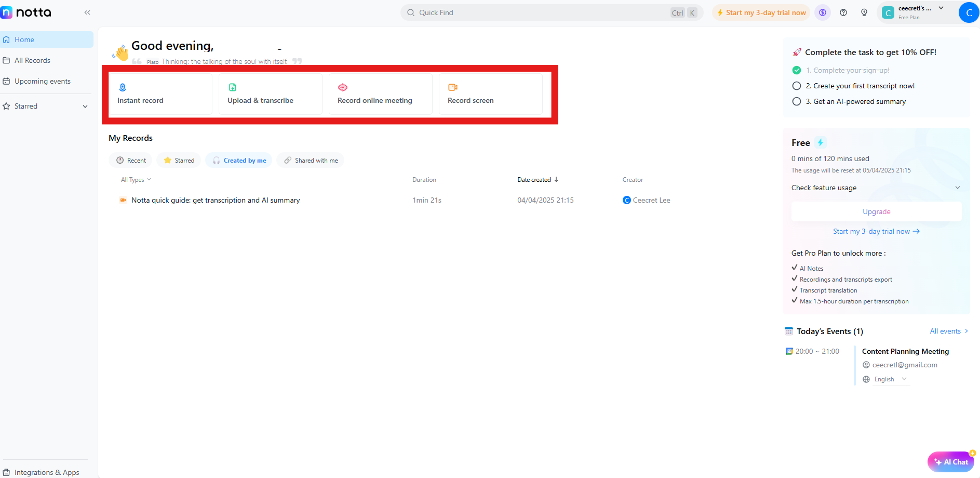The width and height of the screenshot is (980, 478).
Task: Collapse the sidebar with the double-chevron icon
Action: (87, 12)
